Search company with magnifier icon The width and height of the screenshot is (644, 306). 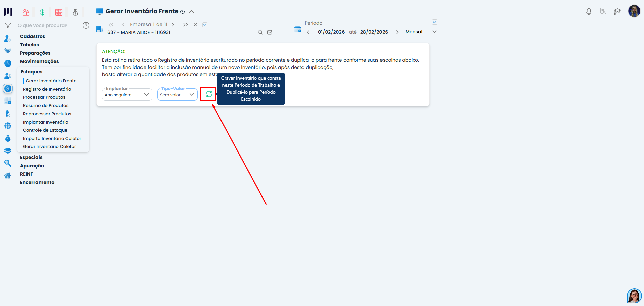coord(260,32)
